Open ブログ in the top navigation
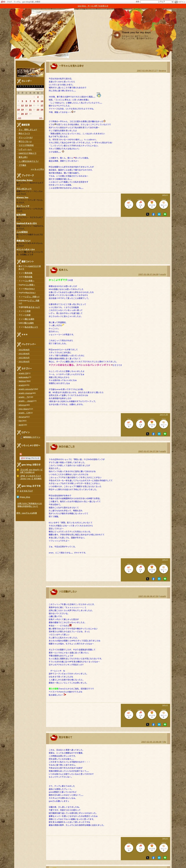Viewport: 186px width, 868px height. pos(9,2)
